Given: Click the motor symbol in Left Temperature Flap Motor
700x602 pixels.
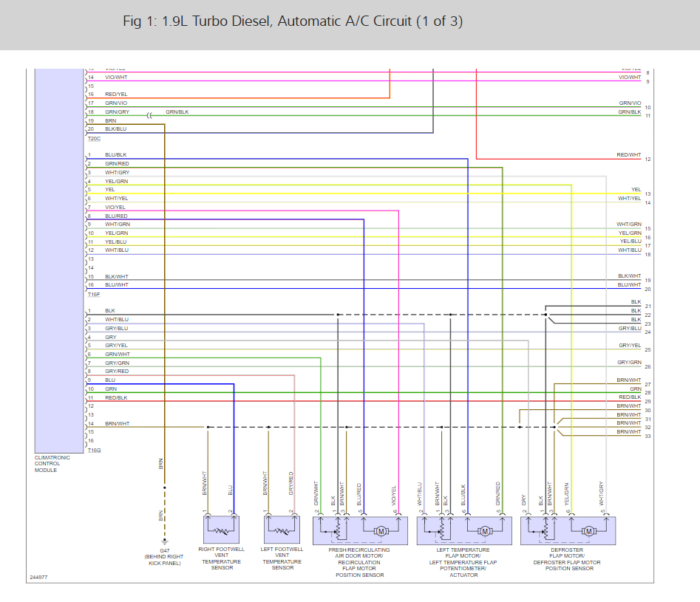Looking at the screenshot, I should (x=485, y=531).
